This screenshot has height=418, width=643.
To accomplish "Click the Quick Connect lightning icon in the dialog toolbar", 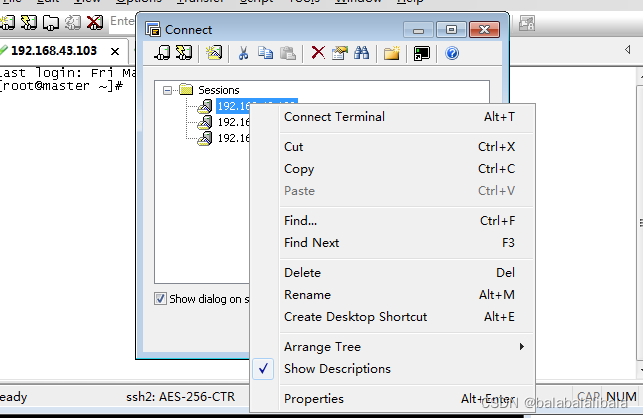I will [x=183, y=53].
